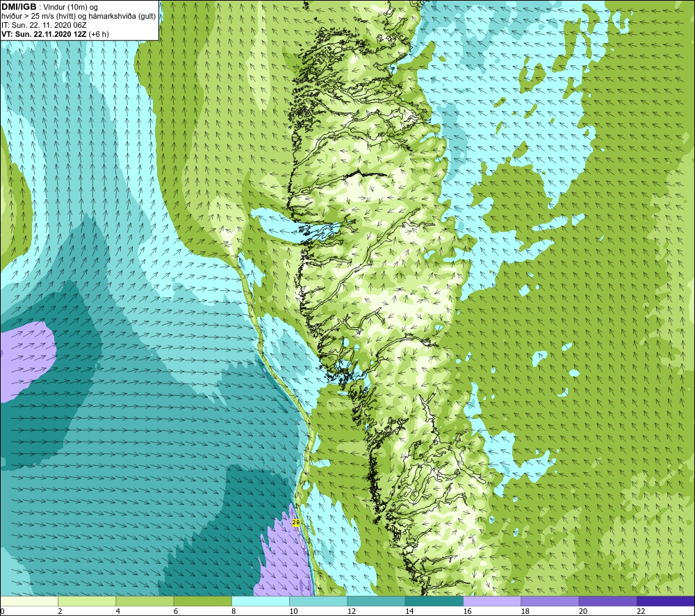Click the 6–8 m/s olive green swatch
Image resolution: width=695 pixels, height=616 pixels.
[202, 601]
